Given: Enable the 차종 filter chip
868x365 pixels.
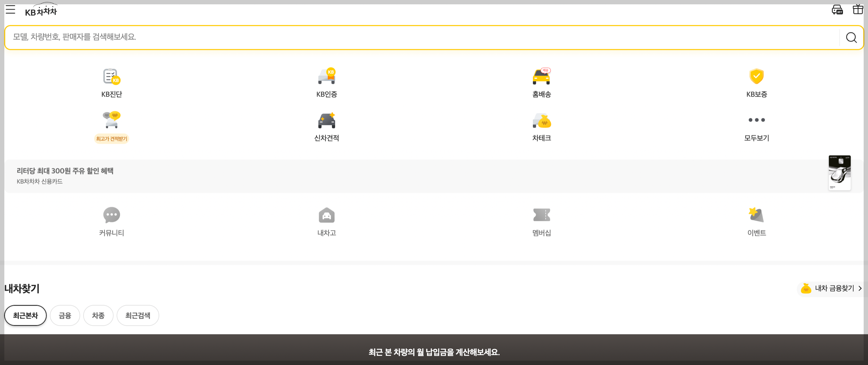Looking at the screenshot, I should point(98,315).
